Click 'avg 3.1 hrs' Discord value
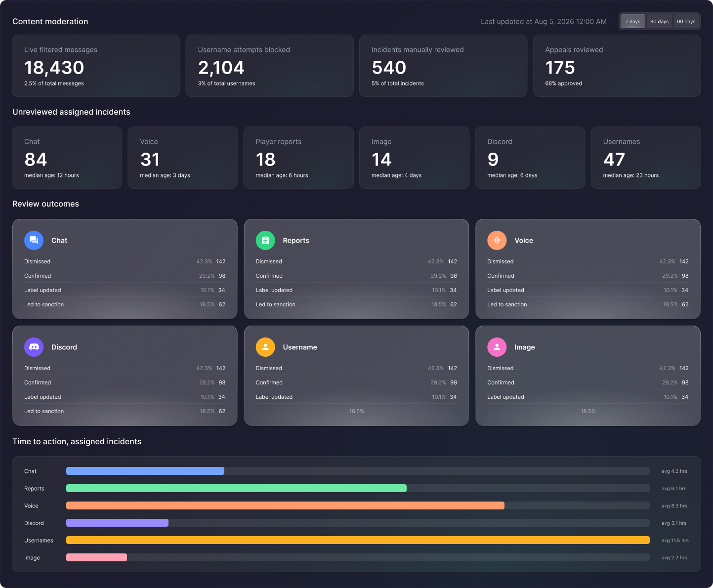The image size is (713, 588). [x=674, y=523]
